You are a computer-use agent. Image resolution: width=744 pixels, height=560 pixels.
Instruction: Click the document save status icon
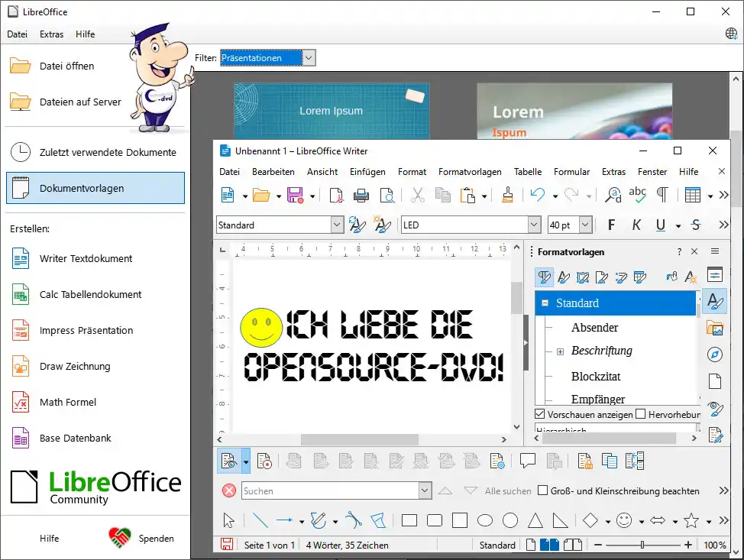tap(226, 545)
